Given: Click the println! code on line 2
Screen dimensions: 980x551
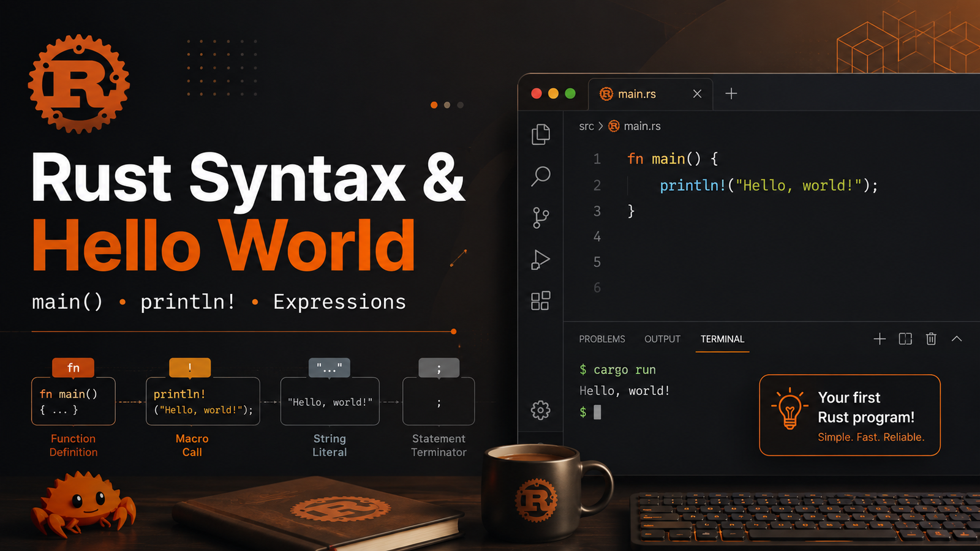Looking at the screenshot, I should (x=769, y=186).
